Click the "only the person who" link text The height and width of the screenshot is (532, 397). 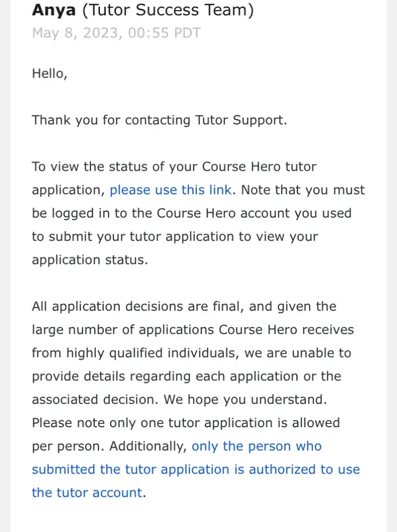tap(257, 446)
